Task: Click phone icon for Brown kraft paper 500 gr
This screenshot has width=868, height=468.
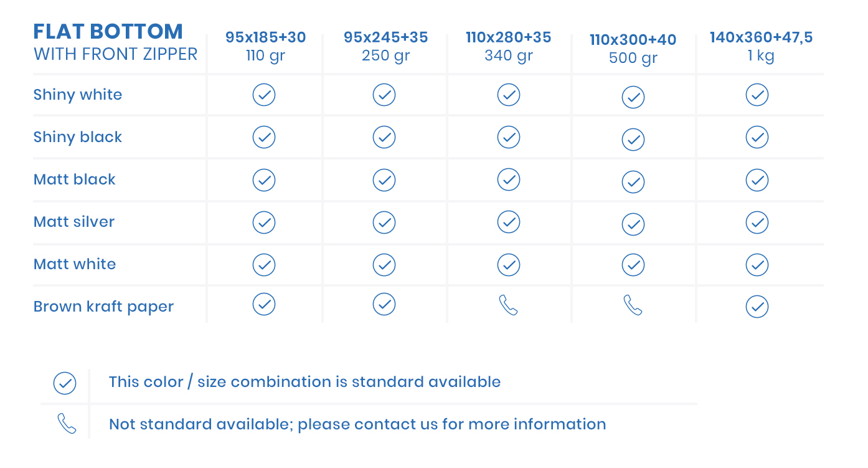Action: click(x=633, y=305)
